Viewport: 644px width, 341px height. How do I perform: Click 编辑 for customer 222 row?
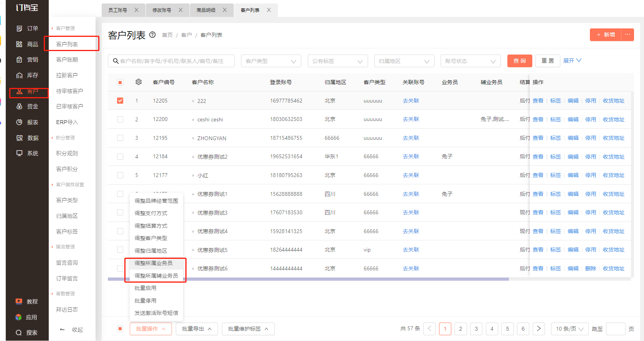pyautogui.click(x=573, y=101)
